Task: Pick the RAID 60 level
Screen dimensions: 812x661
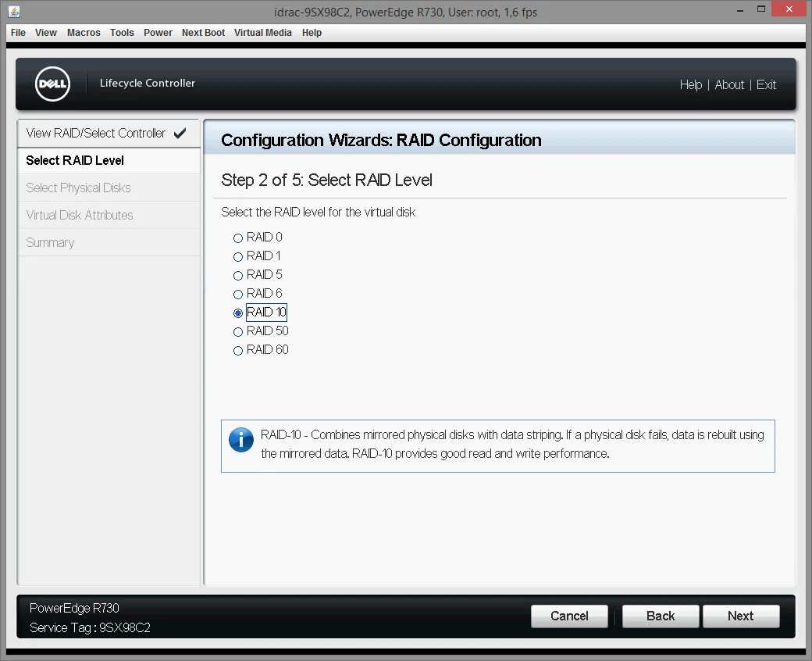Action: [x=237, y=351]
